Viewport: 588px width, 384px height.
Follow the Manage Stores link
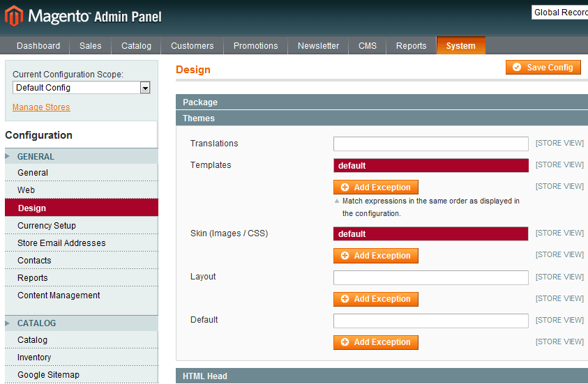coord(41,107)
